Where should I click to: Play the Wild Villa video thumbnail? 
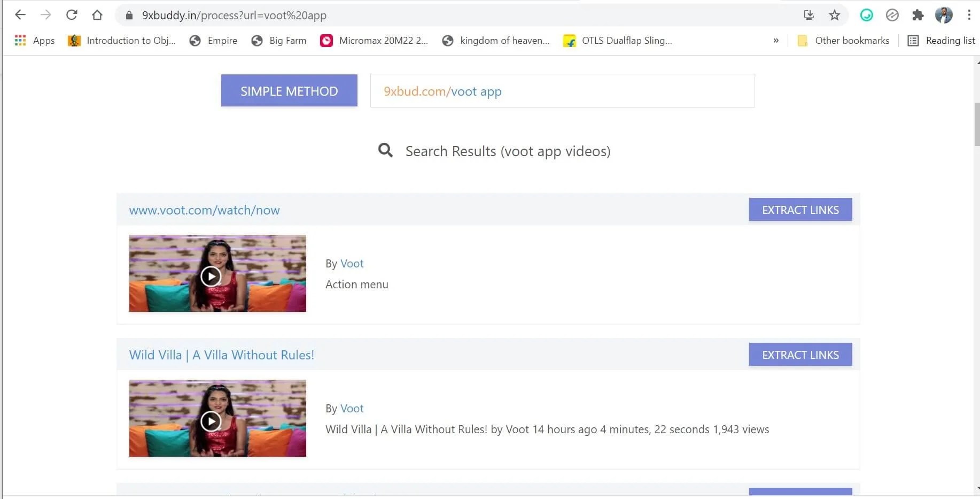click(x=217, y=418)
